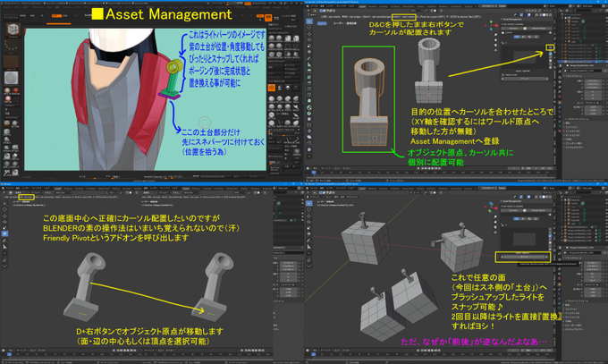Click the timeline playhead in bottom-right Blender window
The height and width of the screenshot is (364, 608).
(313, 354)
